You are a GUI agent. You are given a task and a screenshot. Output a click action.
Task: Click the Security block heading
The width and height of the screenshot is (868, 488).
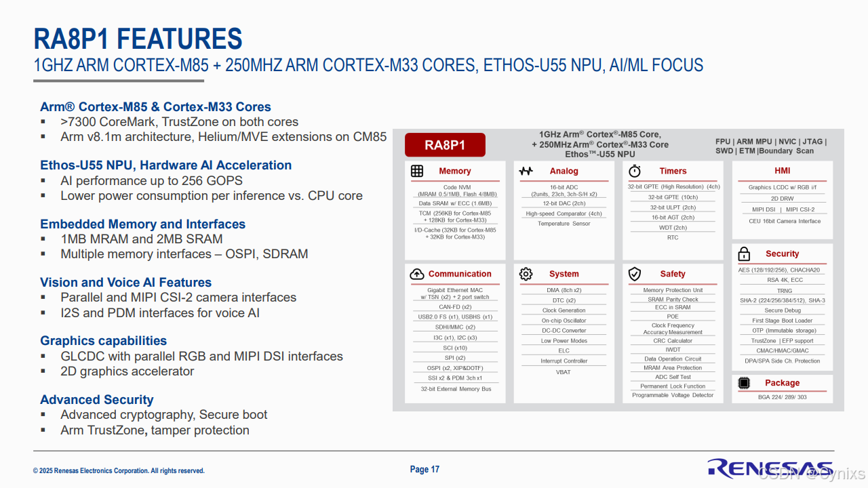point(783,254)
